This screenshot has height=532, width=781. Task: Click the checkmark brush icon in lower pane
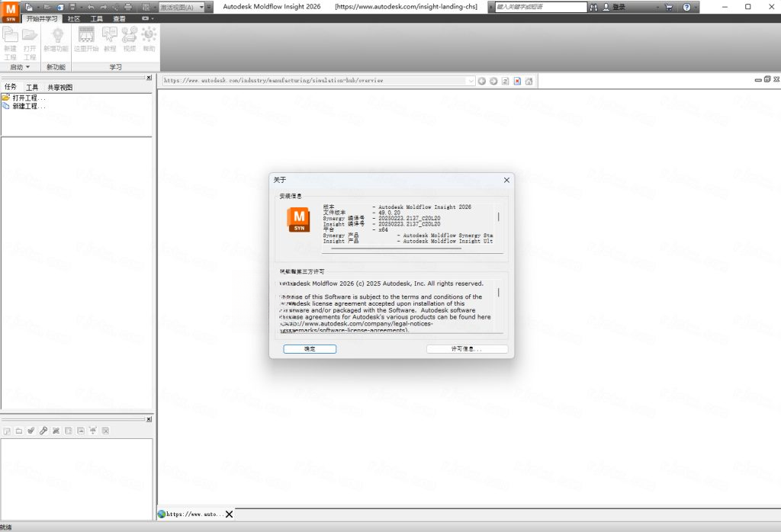pyautogui.click(x=31, y=431)
